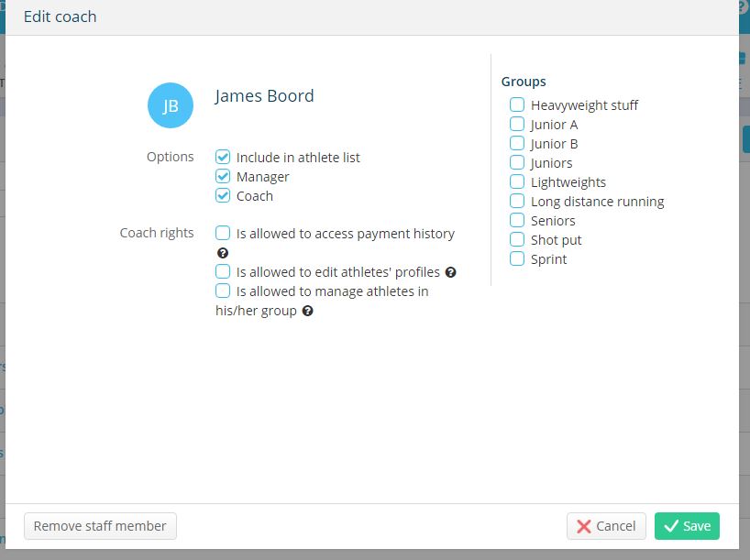Check the Long distance running group

517,201
